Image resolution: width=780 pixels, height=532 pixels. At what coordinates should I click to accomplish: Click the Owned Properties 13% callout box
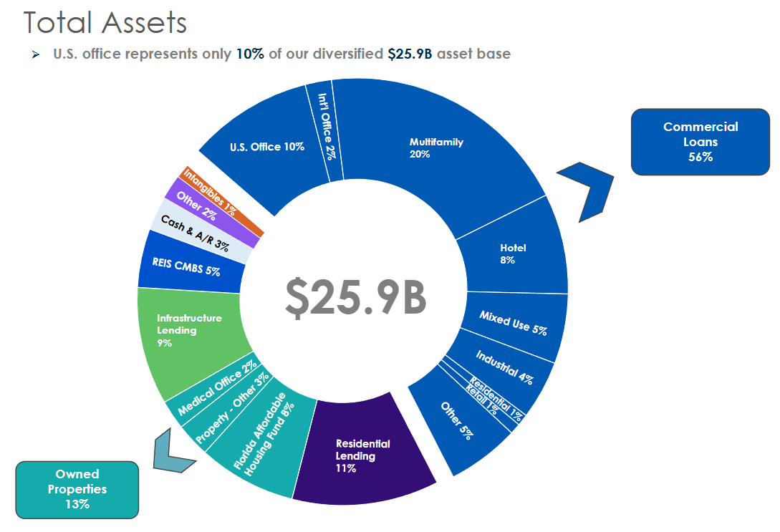[77, 490]
